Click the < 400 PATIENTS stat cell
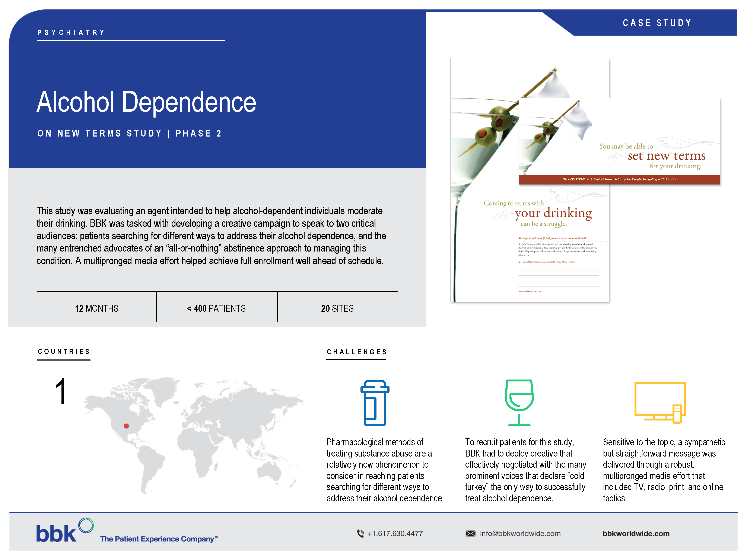Image resolution: width=747 pixels, height=560 pixels. click(216, 308)
